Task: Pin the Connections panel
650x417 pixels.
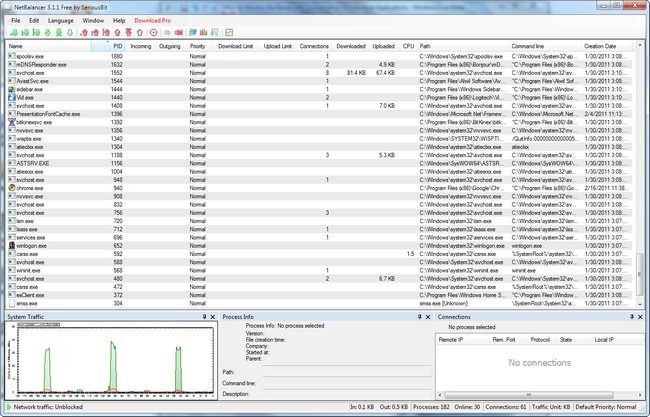Action: pos(632,317)
